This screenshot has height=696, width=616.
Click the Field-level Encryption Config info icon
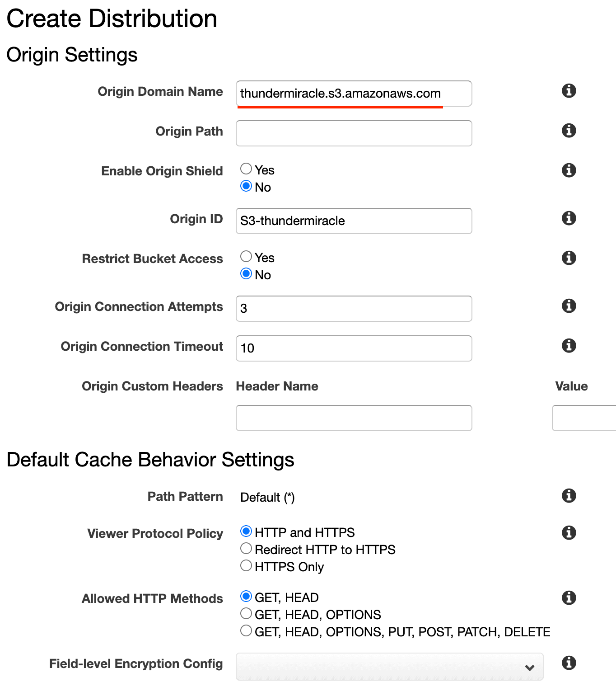click(x=569, y=663)
